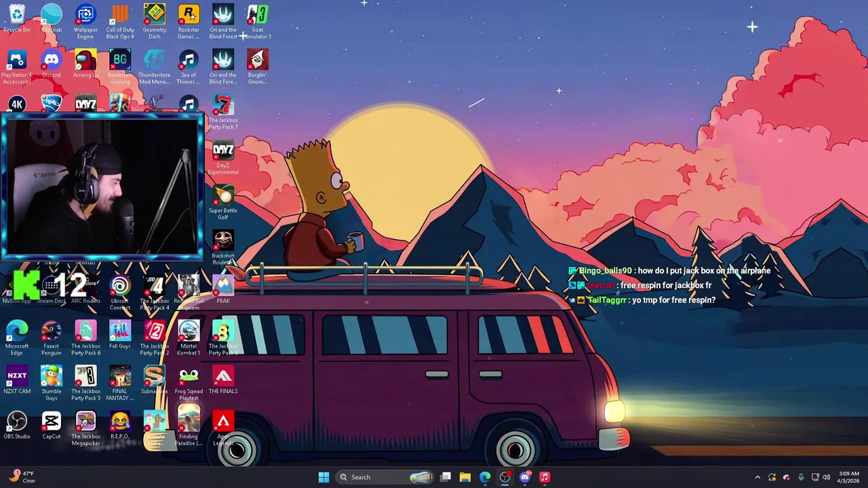Select The Jackbox Party Pack 2 icon
The height and width of the screenshot is (488, 868).
click(154, 338)
